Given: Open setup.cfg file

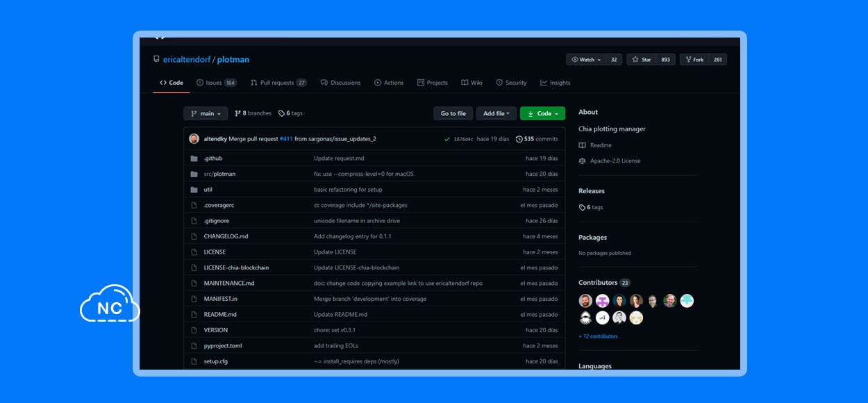Looking at the screenshot, I should pos(216,361).
